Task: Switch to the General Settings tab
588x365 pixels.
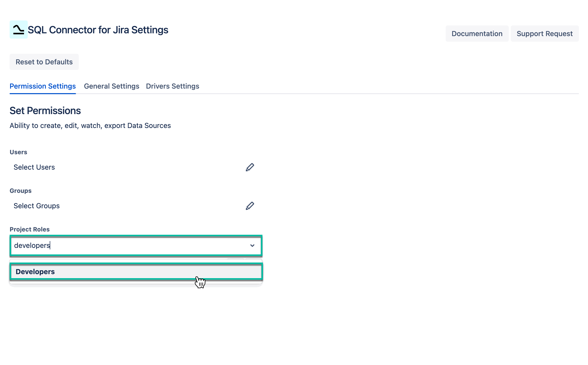Action: tap(112, 86)
